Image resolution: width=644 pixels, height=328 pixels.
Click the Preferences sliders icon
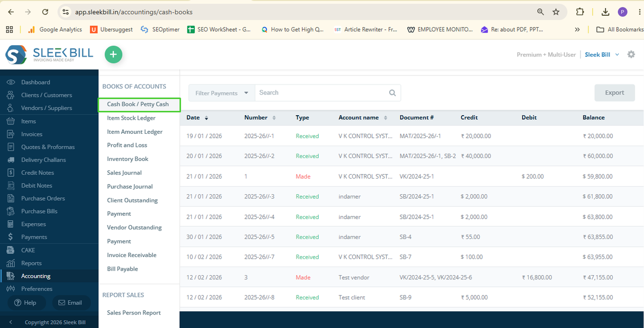pos(11,289)
